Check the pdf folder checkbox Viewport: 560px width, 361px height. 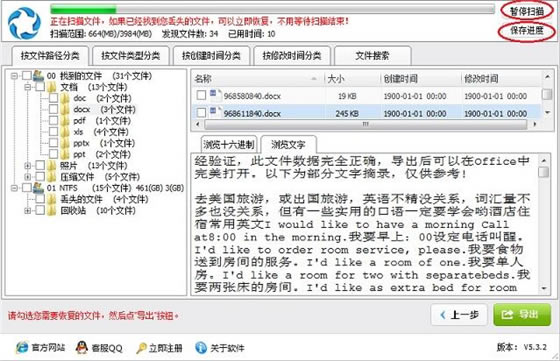pyautogui.click(x=53, y=121)
